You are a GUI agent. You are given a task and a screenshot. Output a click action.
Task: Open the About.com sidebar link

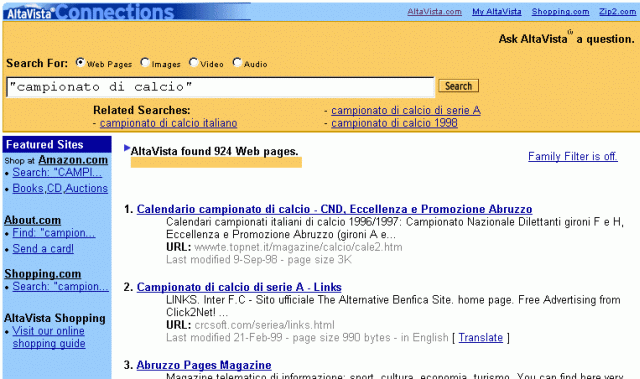click(x=32, y=220)
